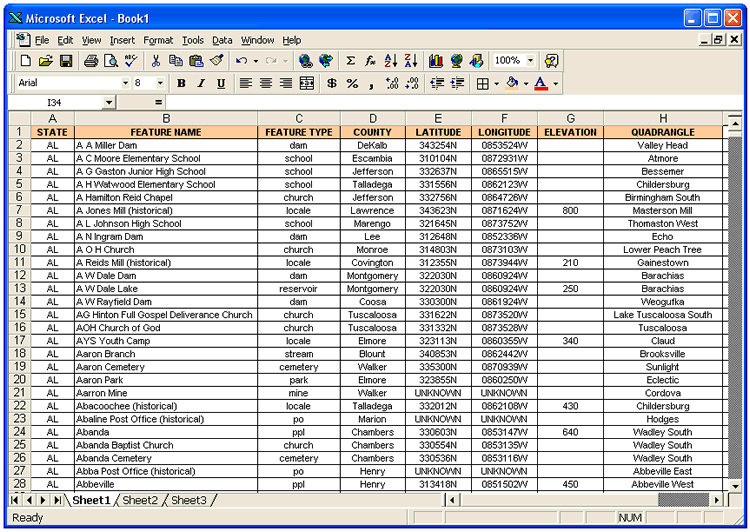This screenshot has height=532, width=750.
Task: Open the Arial font name dropdown
Action: pyautogui.click(x=125, y=83)
